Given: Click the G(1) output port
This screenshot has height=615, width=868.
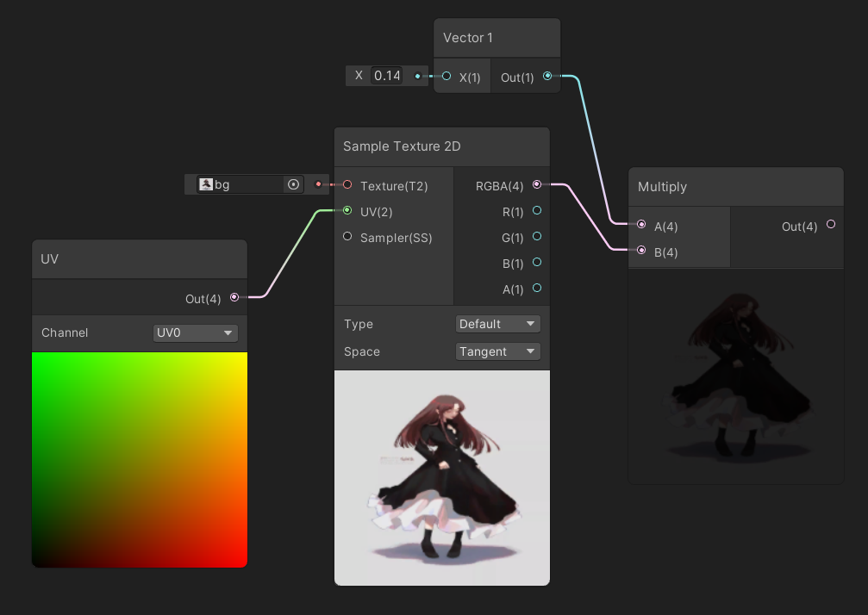Looking at the screenshot, I should (536, 237).
